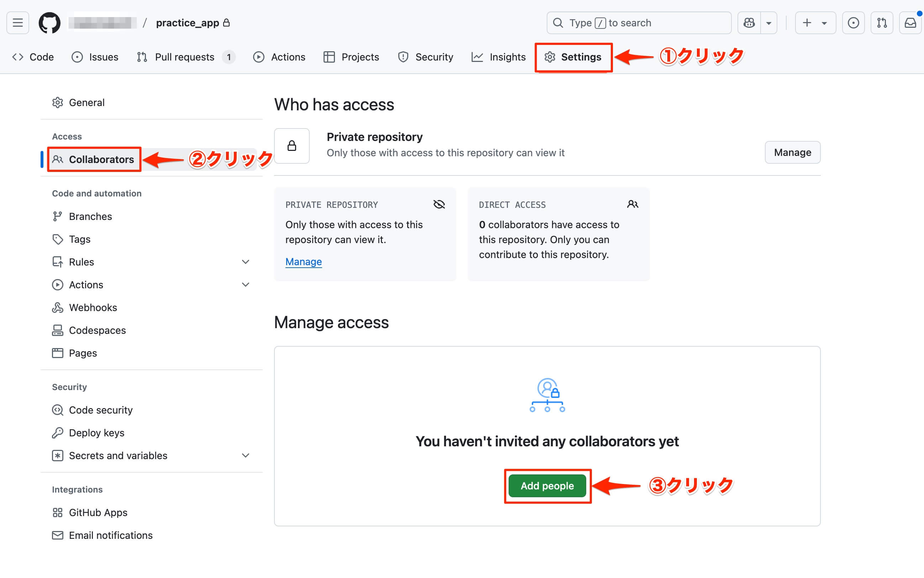Open the Projects tab
This screenshot has height=578, width=924.
coord(351,57)
